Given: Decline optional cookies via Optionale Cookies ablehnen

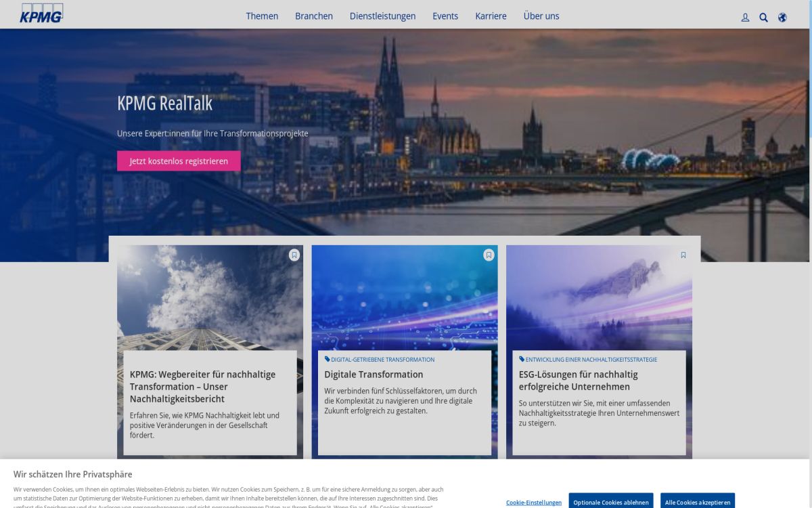Looking at the screenshot, I should (610, 502).
